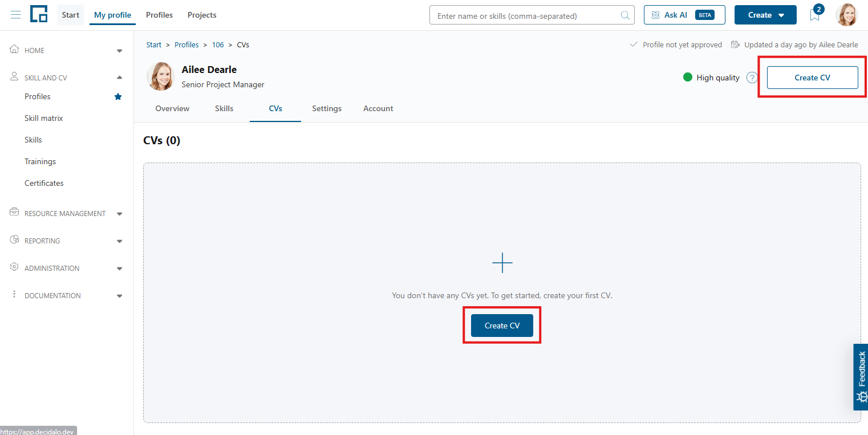The height and width of the screenshot is (435, 868).
Task: Open the Create dropdown button
Action: [765, 15]
